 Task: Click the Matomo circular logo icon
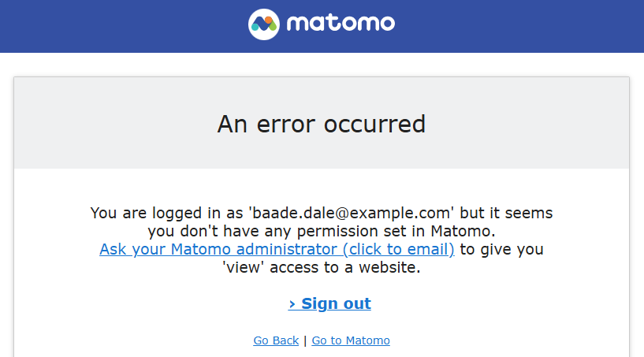[264, 24]
